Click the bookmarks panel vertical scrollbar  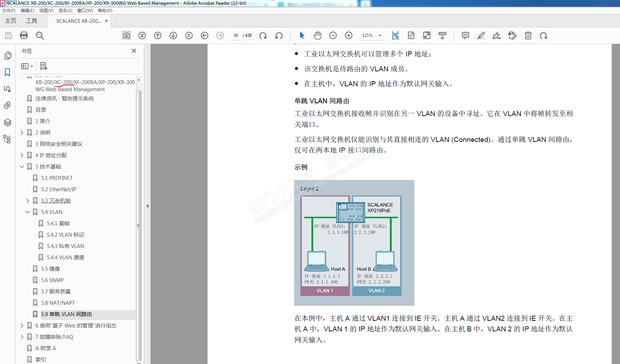click(x=139, y=225)
